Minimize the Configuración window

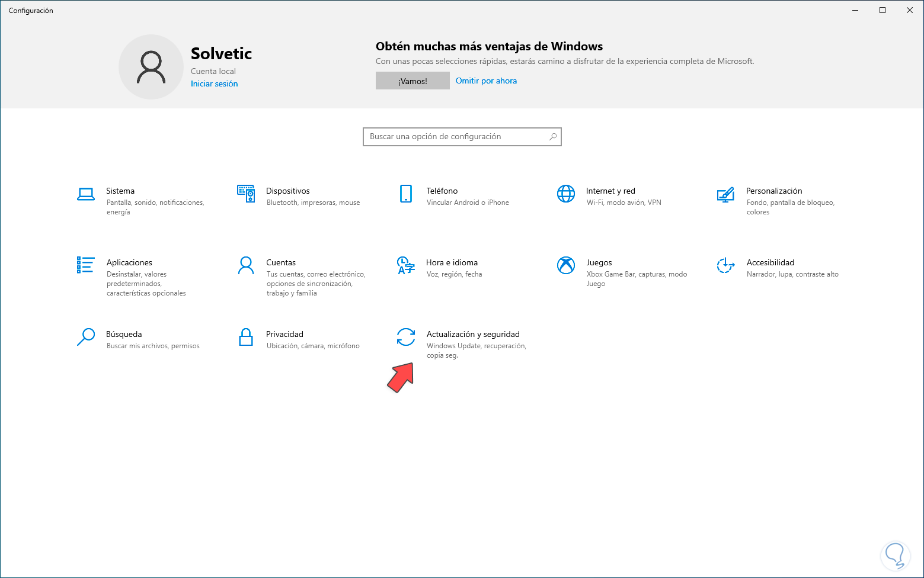pyautogui.click(x=855, y=10)
